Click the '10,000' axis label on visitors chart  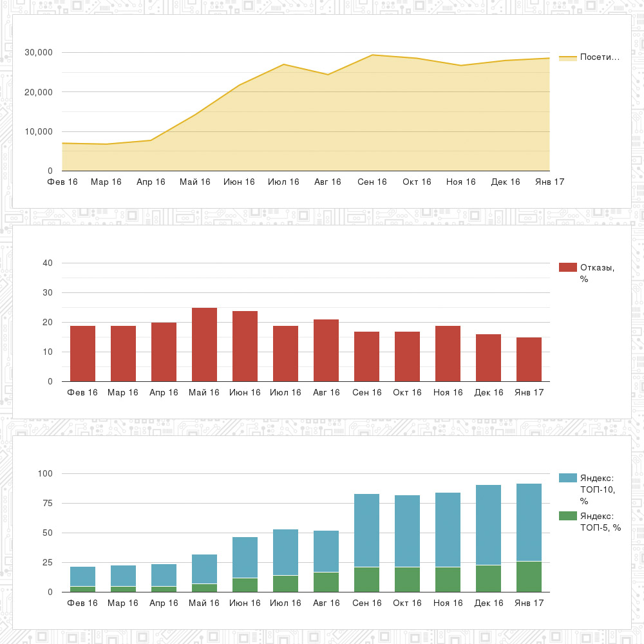pos(39,132)
